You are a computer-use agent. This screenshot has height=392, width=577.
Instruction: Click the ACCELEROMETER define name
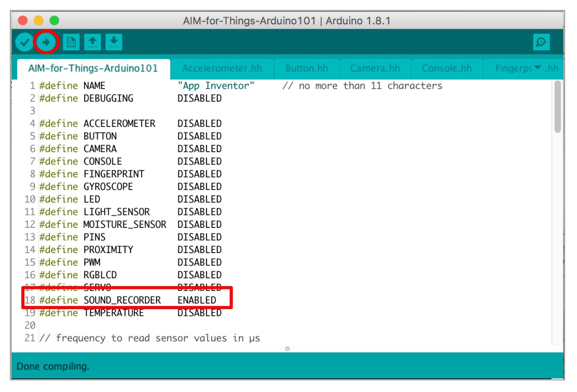119,124
